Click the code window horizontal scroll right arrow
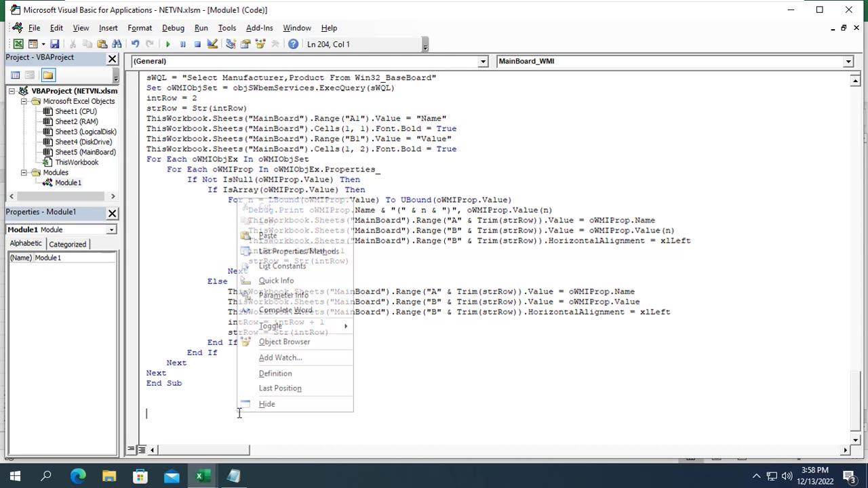Image resolution: width=868 pixels, height=488 pixels. pyautogui.click(x=846, y=450)
